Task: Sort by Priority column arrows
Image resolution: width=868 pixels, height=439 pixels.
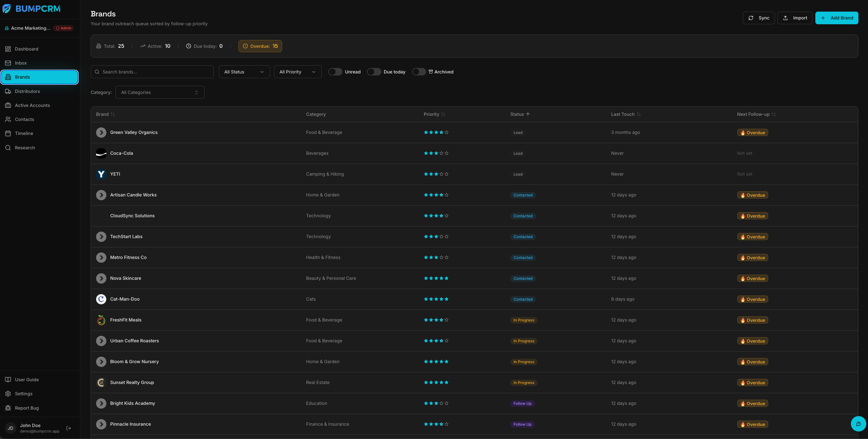Action: tap(443, 114)
